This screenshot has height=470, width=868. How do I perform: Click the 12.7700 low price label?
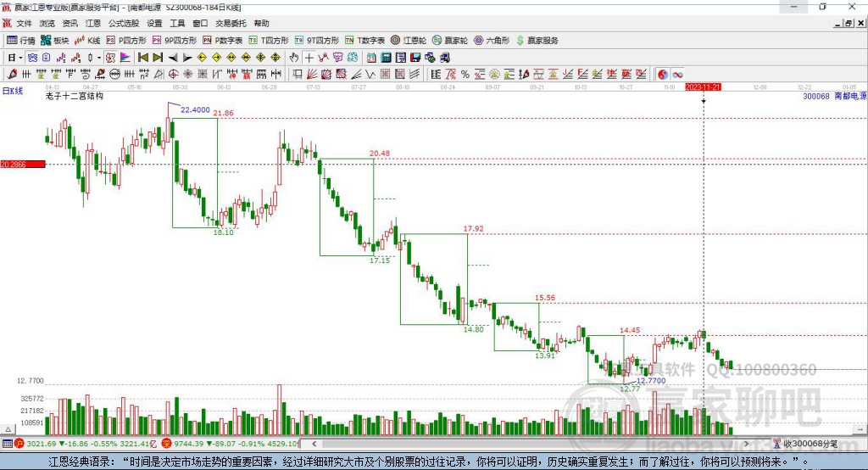point(651,381)
